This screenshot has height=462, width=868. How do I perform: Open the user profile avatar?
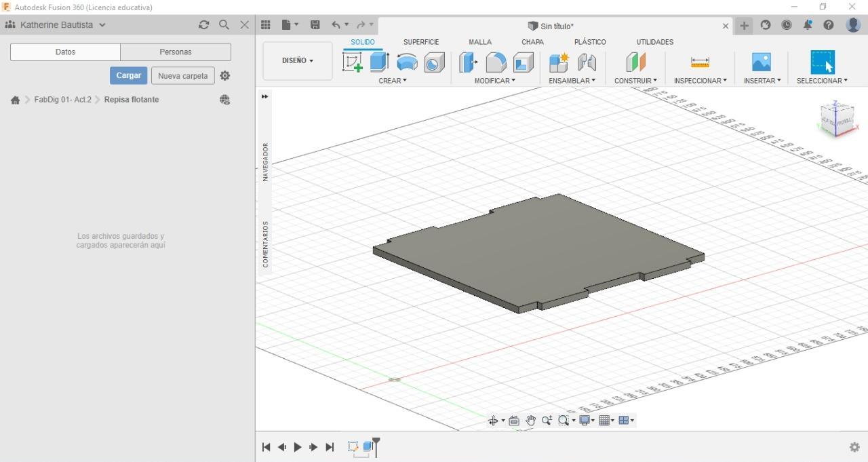[854, 24]
